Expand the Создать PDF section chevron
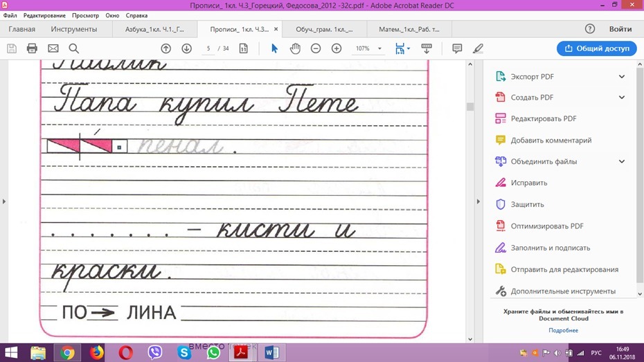 click(622, 98)
